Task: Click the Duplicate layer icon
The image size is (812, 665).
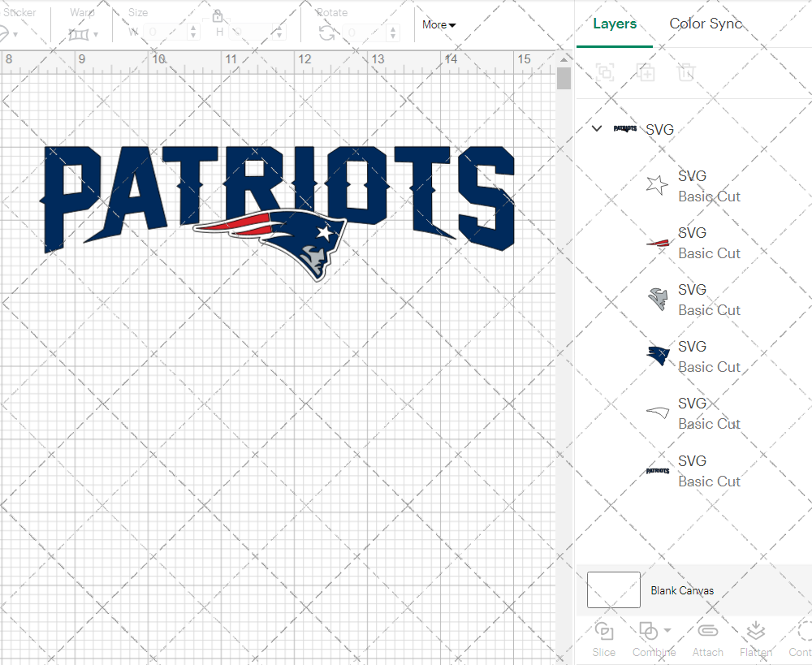Action: [646, 72]
